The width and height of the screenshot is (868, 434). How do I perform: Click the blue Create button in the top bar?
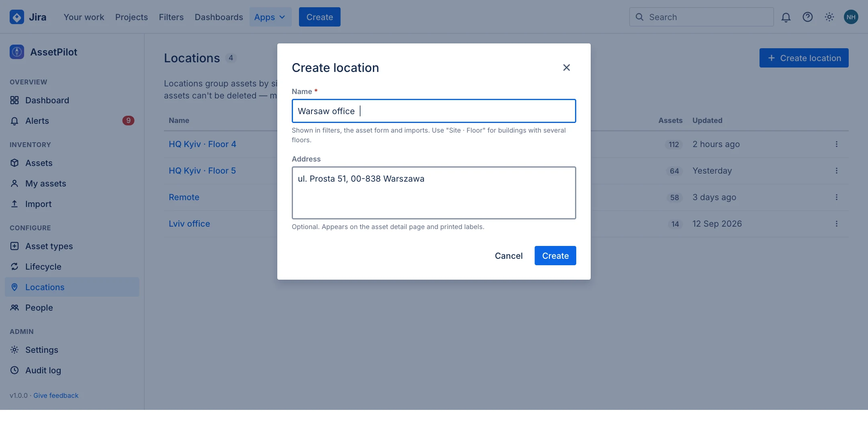tap(319, 17)
